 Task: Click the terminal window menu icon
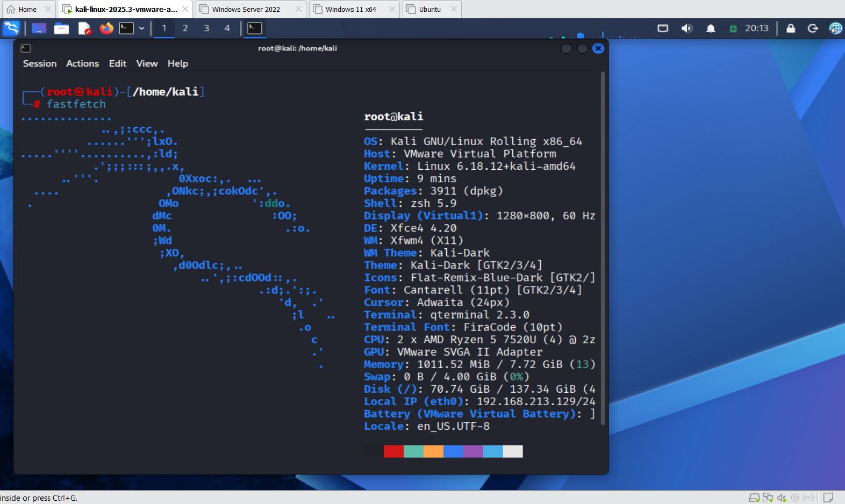coord(26,48)
